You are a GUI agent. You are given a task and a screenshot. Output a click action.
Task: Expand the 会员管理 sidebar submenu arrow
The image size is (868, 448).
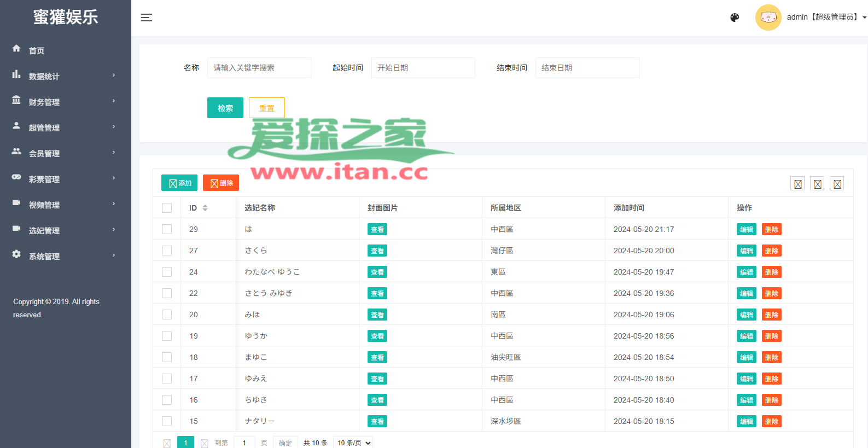(114, 153)
